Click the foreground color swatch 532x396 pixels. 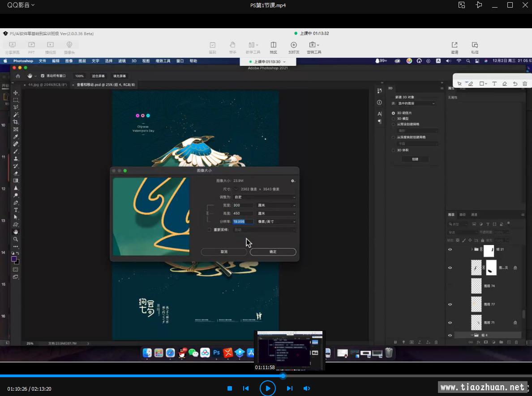click(x=14, y=259)
